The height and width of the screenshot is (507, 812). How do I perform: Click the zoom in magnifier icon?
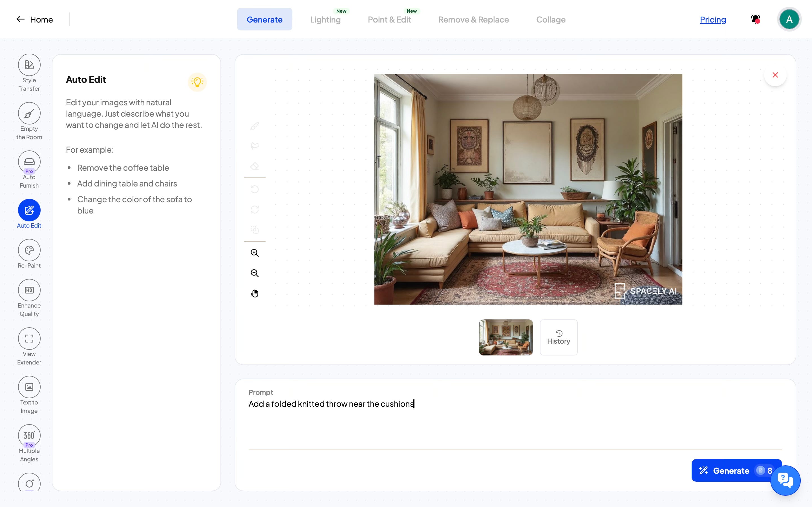coord(255,253)
